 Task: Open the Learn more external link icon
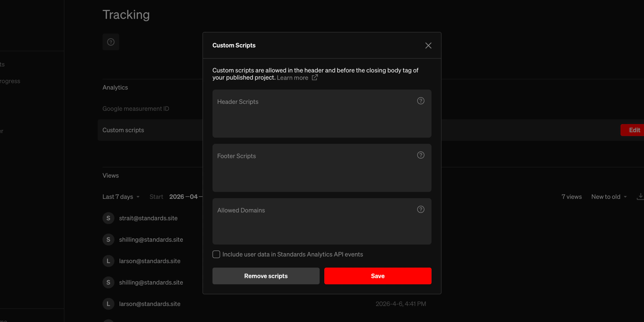(314, 78)
